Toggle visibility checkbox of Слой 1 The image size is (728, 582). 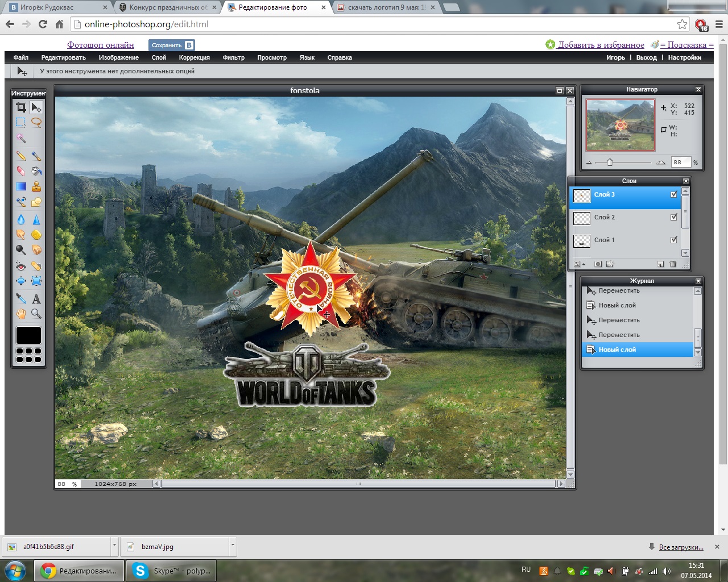pyautogui.click(x=674, y=240)
